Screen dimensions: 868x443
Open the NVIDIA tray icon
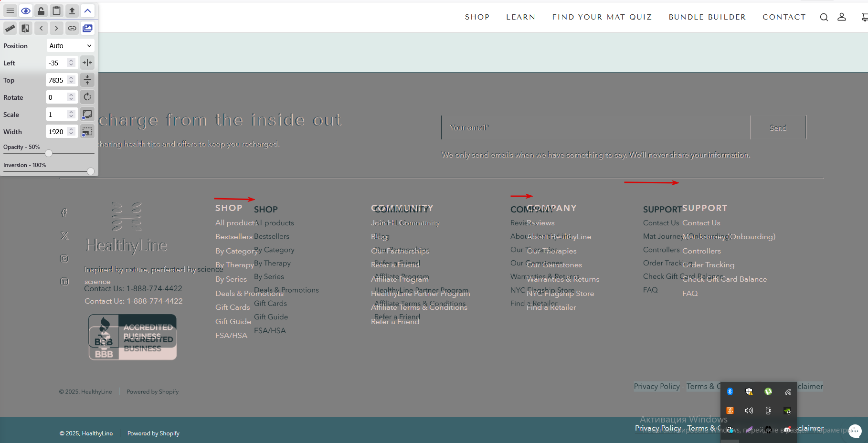coord(787,411)
